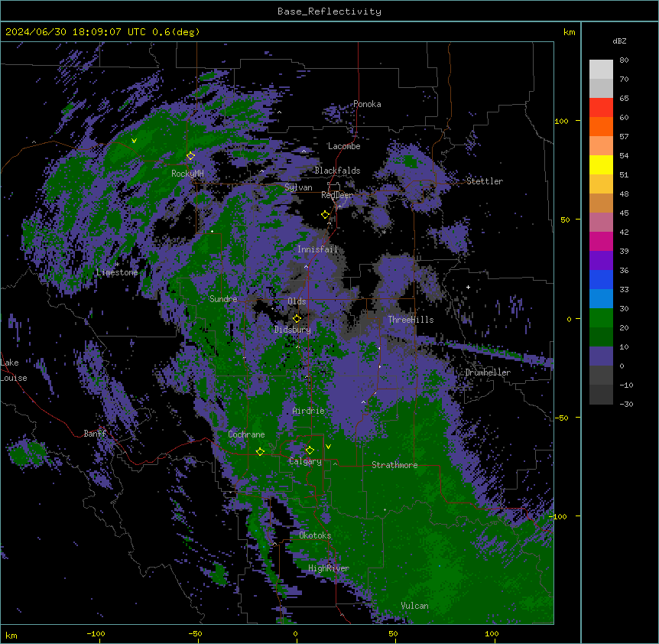This screenshot has width=659, height=644.
Task: Select the yellow diamond marker under Cochrane
Action: [260, 451]
